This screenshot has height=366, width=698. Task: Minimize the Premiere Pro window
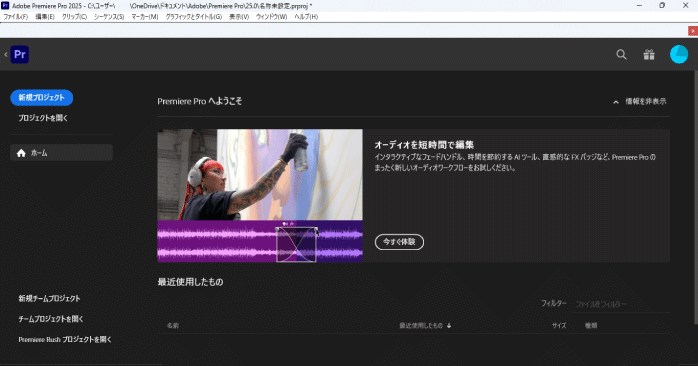tap(639, 5)
